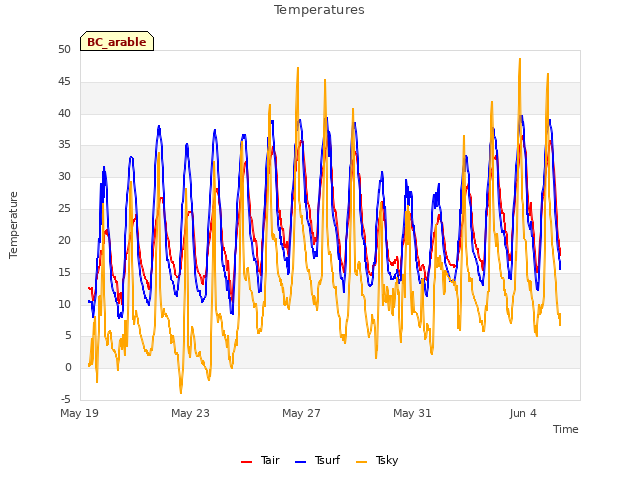The width and height of the screenshot is (640, 480).
Task: Click the vertical Temperature axis title
Action: pos(13,225)
